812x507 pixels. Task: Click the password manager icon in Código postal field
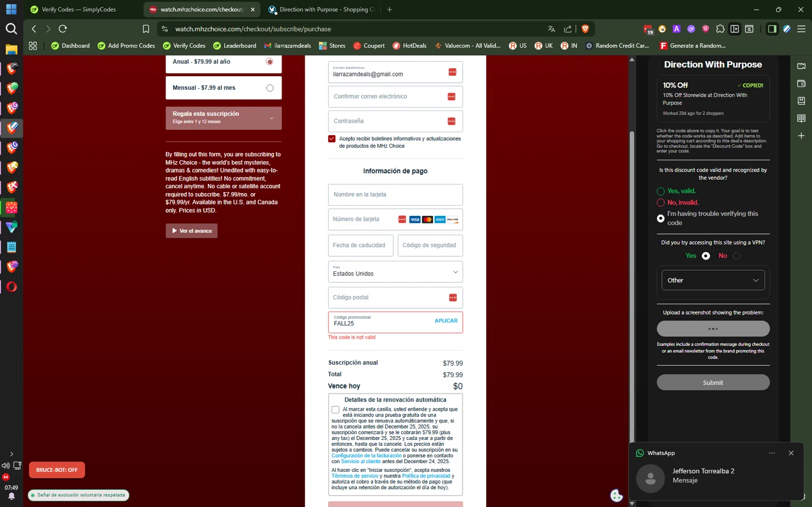[x=453, y=298]
